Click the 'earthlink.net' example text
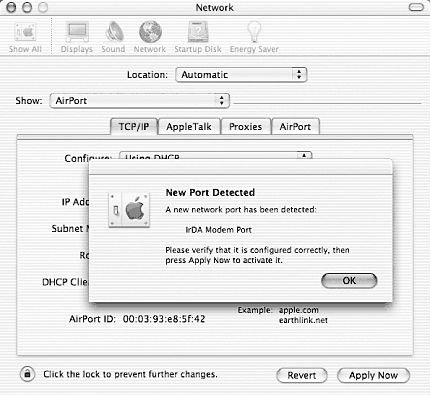Screen dimensions: 431x395 point(303,320)
